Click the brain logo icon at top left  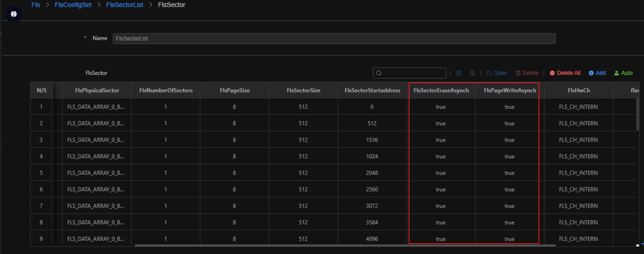(x=14, y=14)
